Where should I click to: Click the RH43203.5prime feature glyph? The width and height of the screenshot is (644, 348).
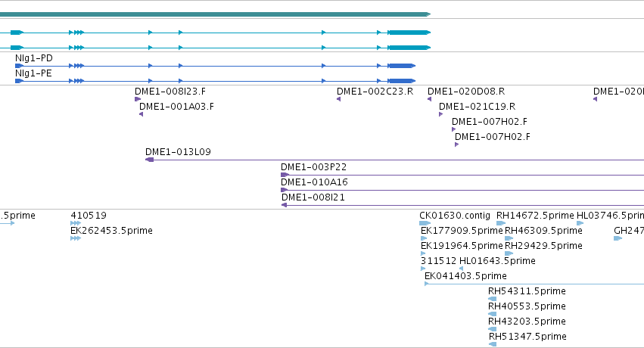click(x=492, y=329)
